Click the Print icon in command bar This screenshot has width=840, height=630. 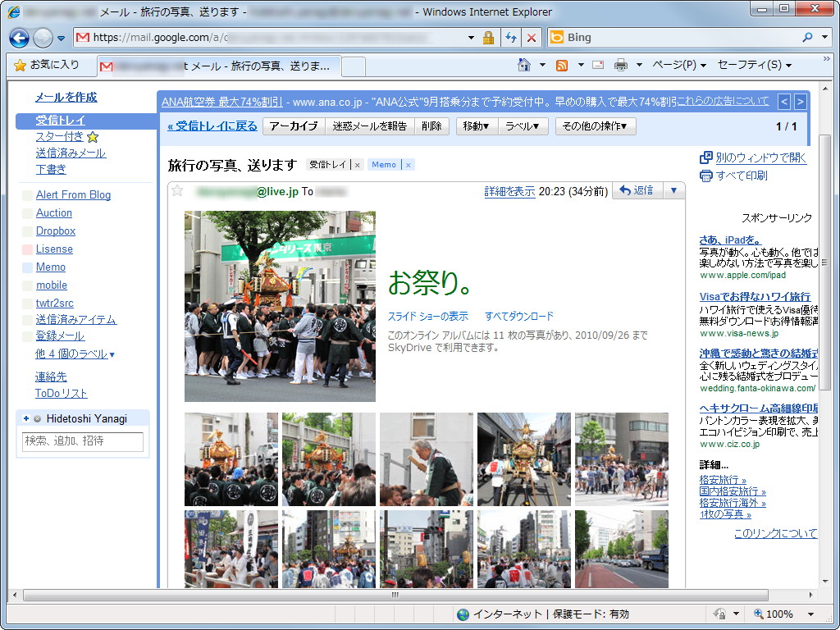pyautogui.click(x=621, y=66)
